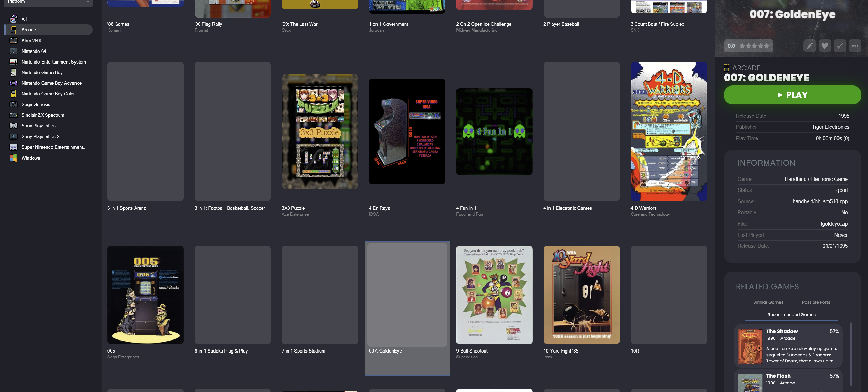
Task: Click the '96 Flag Rally title
Action: (x=208, y=24)
